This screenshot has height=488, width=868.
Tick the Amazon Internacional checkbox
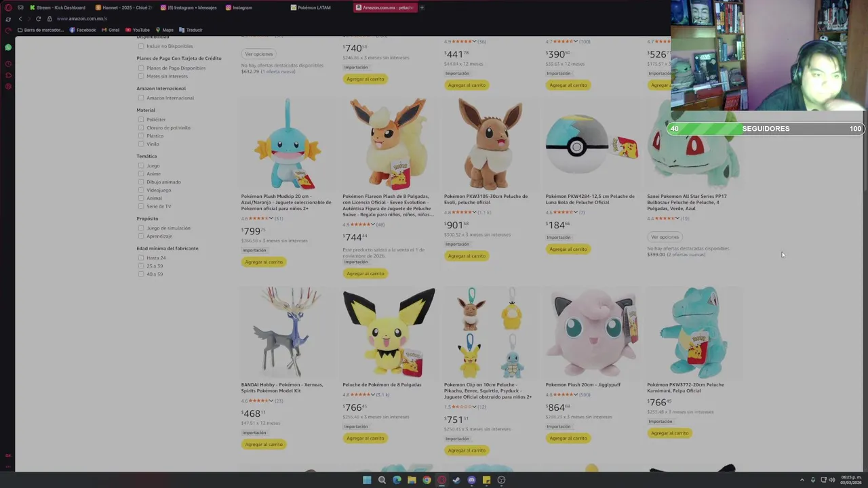tap(141, 98)
